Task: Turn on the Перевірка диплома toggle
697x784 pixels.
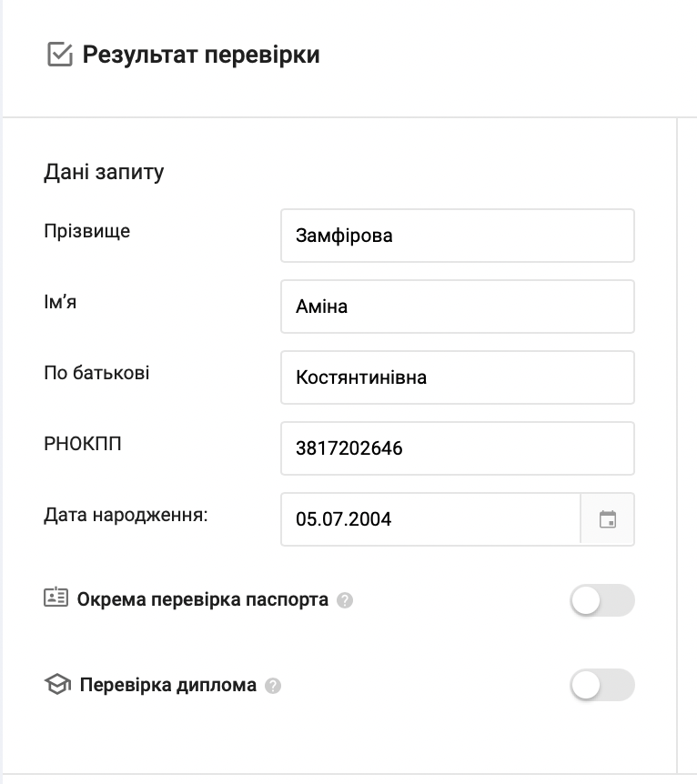Action: [x=601, y=685]
